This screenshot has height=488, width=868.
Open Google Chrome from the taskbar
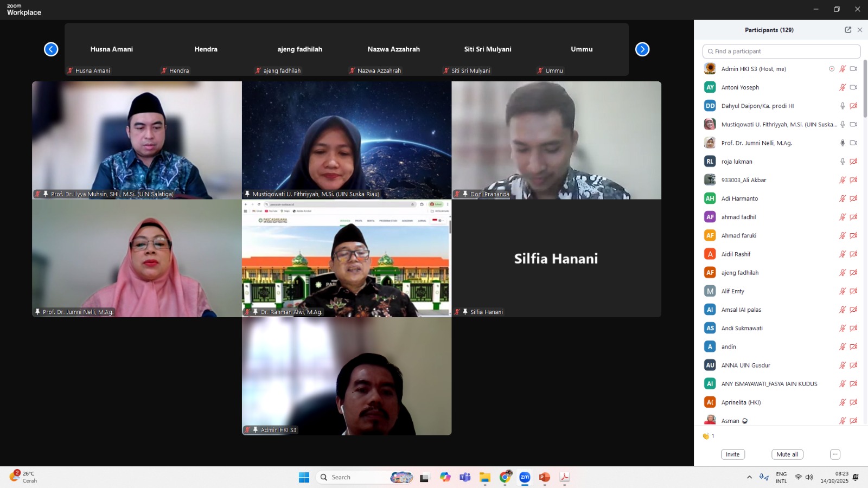[505, 477]
